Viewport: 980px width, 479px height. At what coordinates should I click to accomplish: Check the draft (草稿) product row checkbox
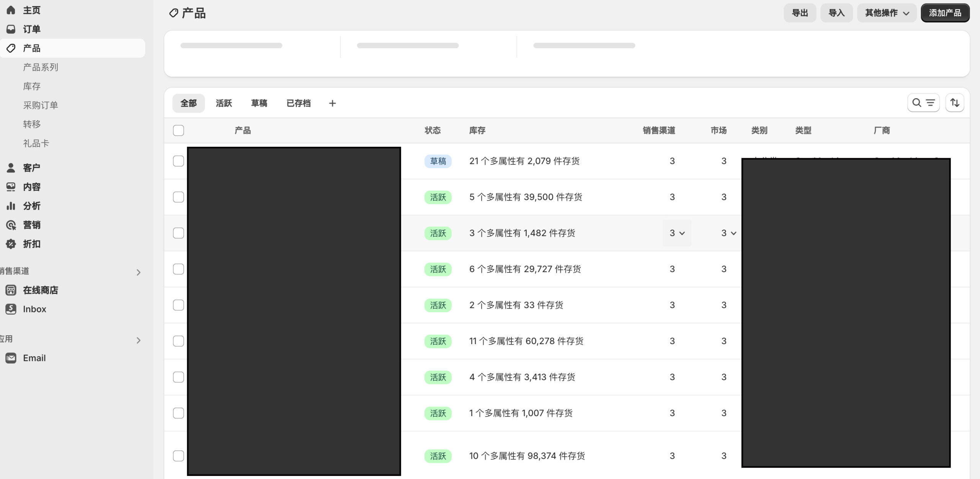click(x=178, y=161)
